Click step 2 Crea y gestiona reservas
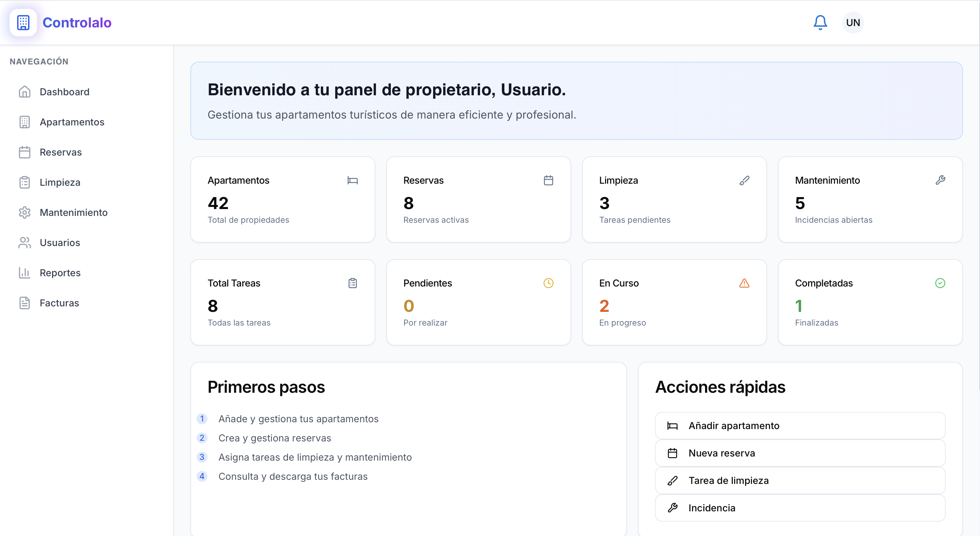 275,438
